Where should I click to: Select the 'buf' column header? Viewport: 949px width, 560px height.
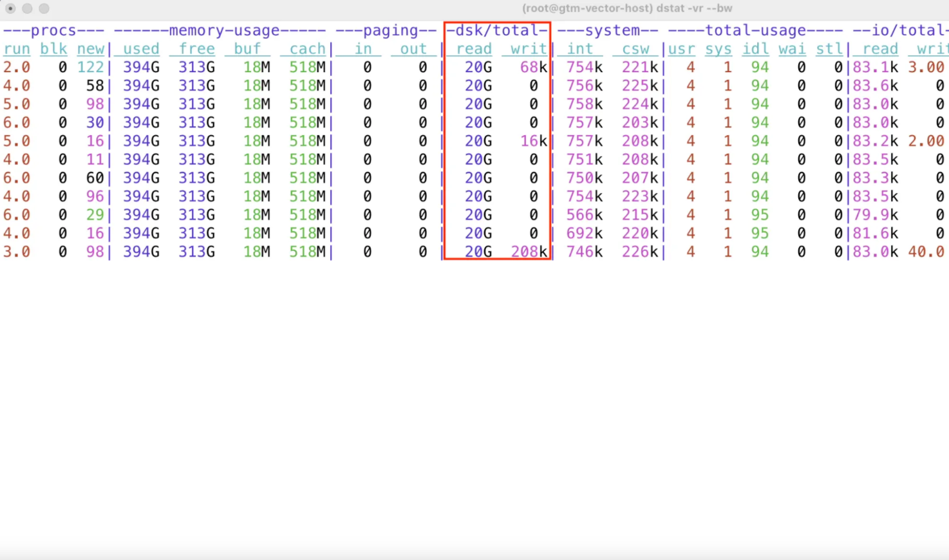coord(248,49)
